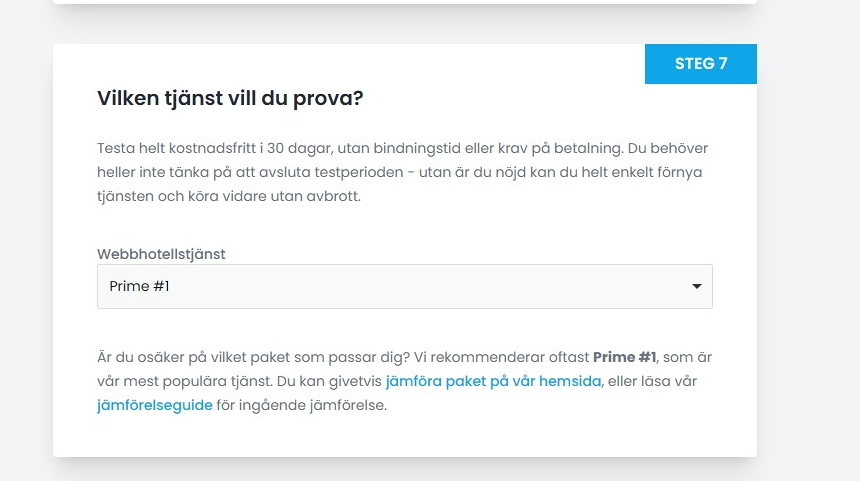The width and height of the screenshot is (860, 481).
Task: Click the dropdown caret arrow icon
Action: 696,287
